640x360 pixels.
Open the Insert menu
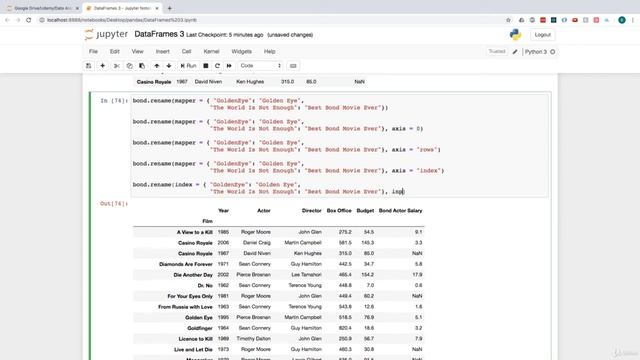tap(162, 51)
